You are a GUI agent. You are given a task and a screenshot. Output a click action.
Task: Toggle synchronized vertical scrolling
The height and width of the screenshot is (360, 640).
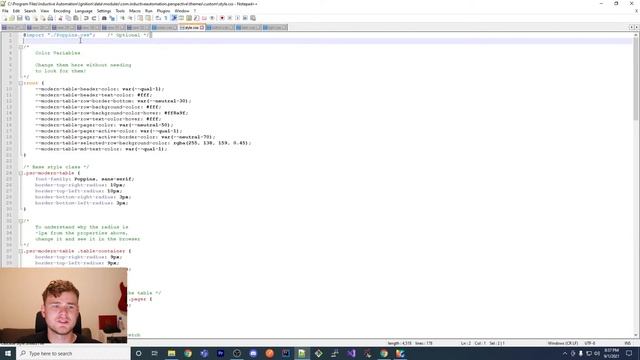[140, 18]
